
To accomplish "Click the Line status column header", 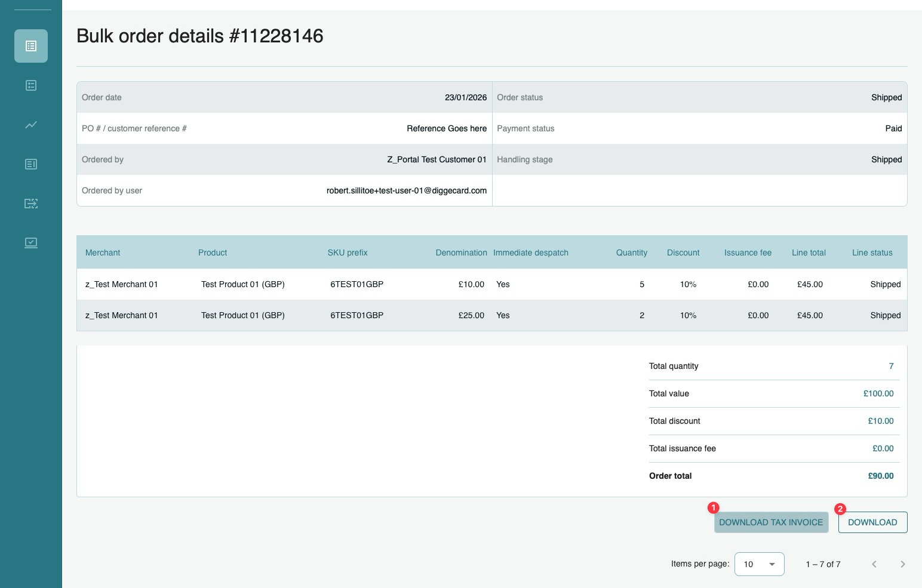I will point(872,253).
